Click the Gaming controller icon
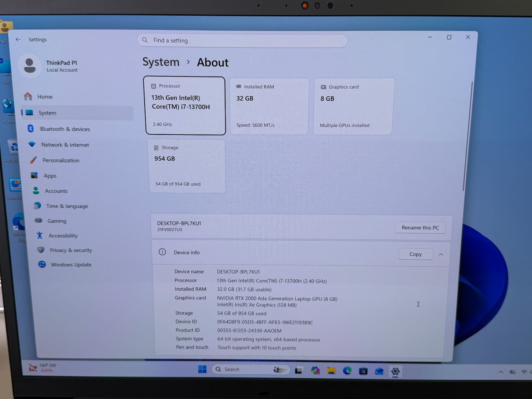Viewport: 532px width, 399px height. (39, 220)
